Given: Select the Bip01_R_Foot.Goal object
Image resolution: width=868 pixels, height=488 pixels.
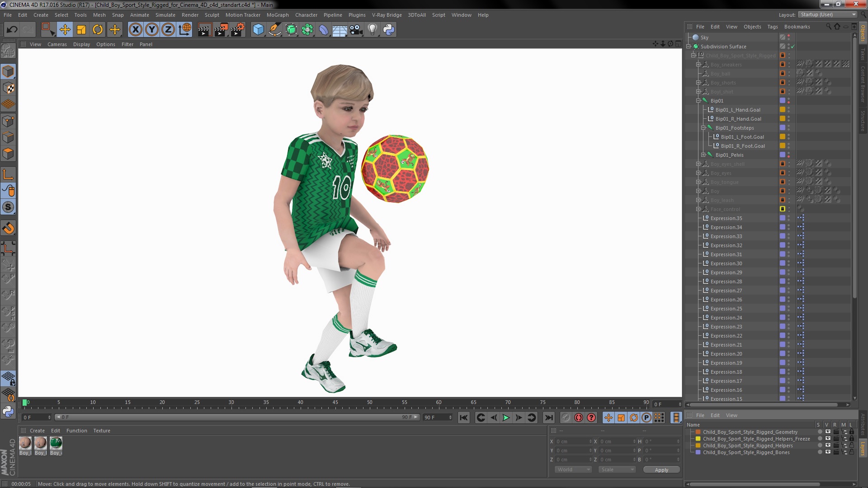Looking at the screenshot, I should [x=743, y=146].
